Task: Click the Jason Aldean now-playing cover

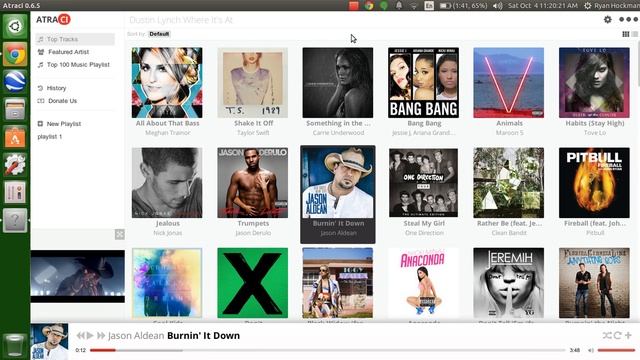Action: pyautogui.click(x=49, y=342)
